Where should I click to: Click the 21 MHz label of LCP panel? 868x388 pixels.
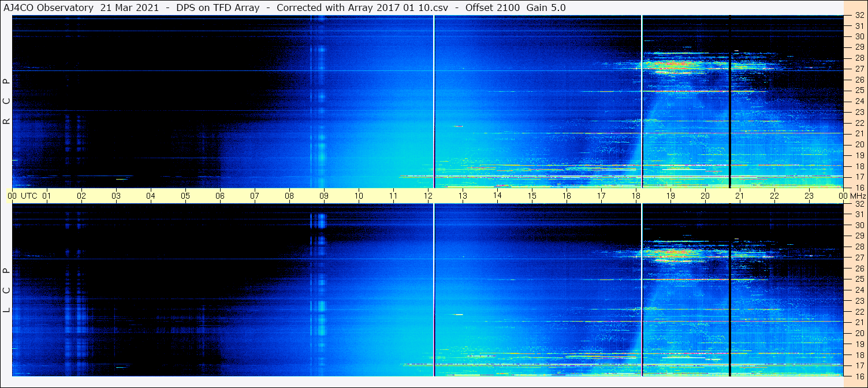[859, 322]
